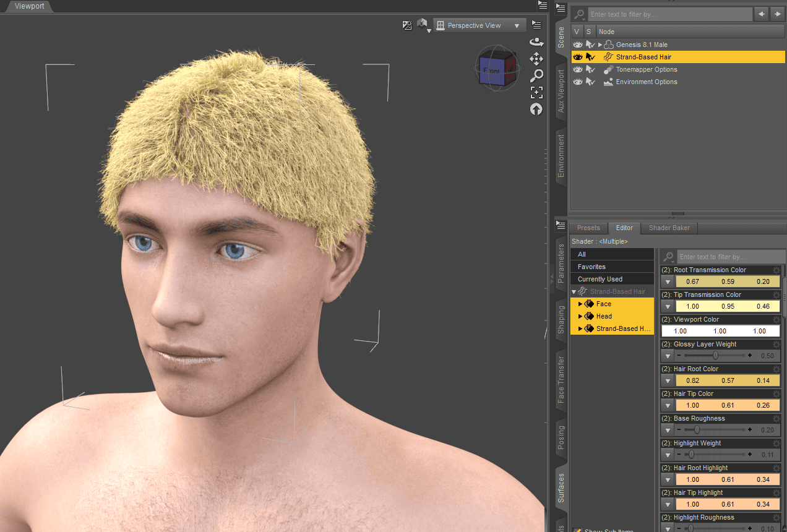Switch to the Shader Baker tab
Screen dimensions: 787x532
click(x=669, y=228)
